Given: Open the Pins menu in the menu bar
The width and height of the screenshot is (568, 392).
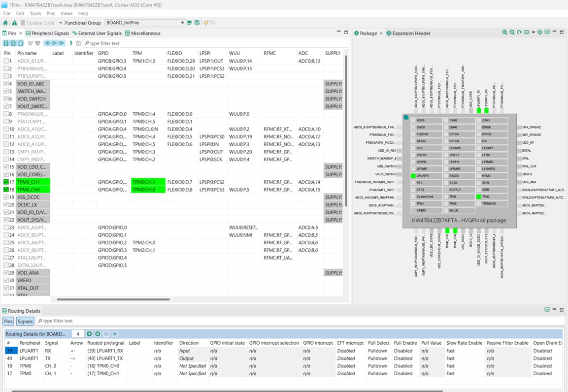Looking at the screenshot, I should (51, 13).
